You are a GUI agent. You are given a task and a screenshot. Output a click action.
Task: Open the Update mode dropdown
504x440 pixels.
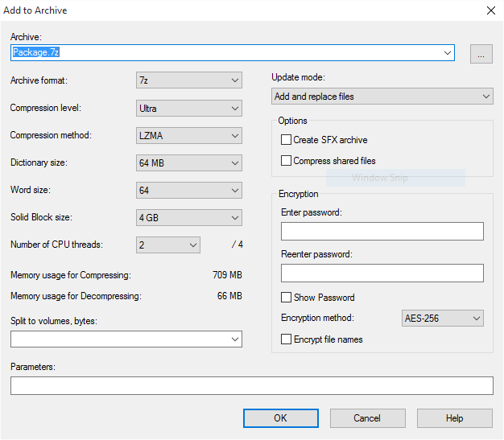pos(382,97)
